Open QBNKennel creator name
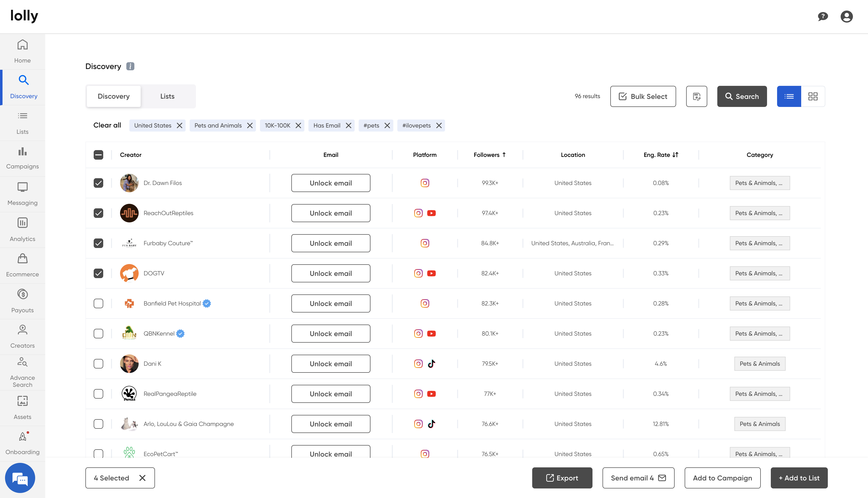Viewport: 868px width, 498px height. click(x=159, y=334)
